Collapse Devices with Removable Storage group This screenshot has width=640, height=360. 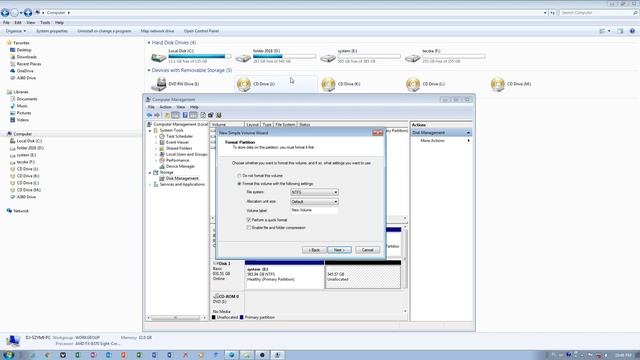pos(149,70)
